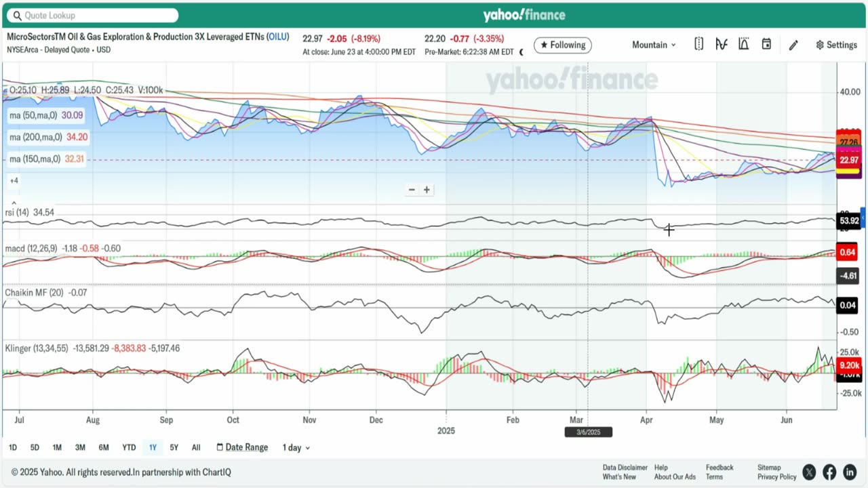Click the -4.61 MACD axis tag
Image resolution: width=868 pixels, height=488 pixels.
coord(849,277)
